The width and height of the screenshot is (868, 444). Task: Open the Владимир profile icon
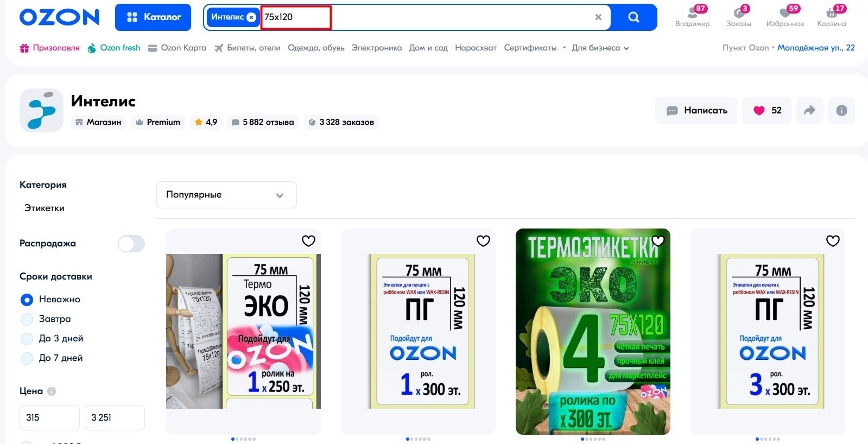click(693, 16)
